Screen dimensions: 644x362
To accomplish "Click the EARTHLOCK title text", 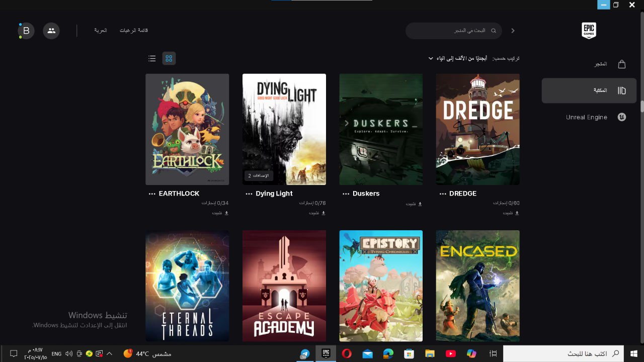I will [179, 194].
